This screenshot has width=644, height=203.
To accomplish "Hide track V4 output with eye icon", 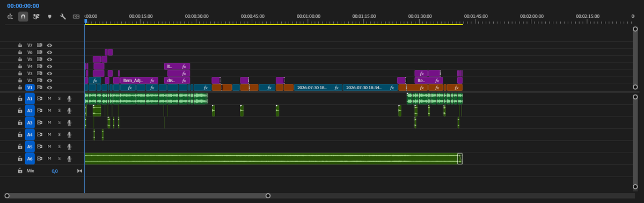I will coord(49,66).
